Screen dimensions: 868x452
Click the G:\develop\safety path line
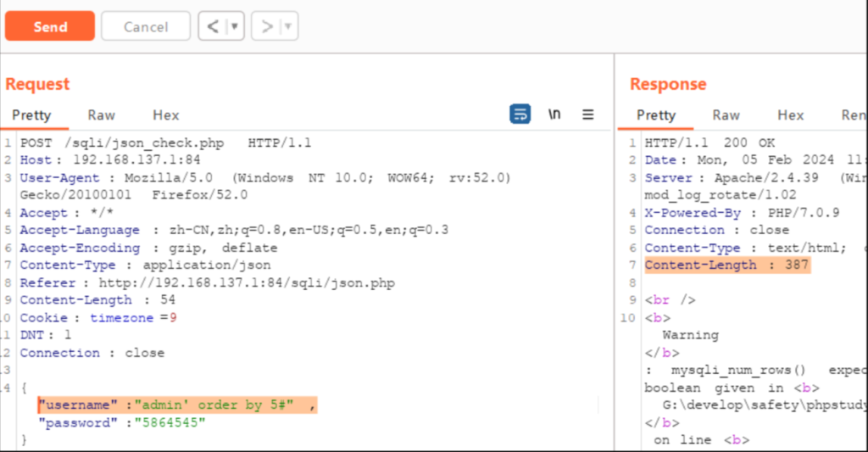pyautogui.click(x=764, y=405)
